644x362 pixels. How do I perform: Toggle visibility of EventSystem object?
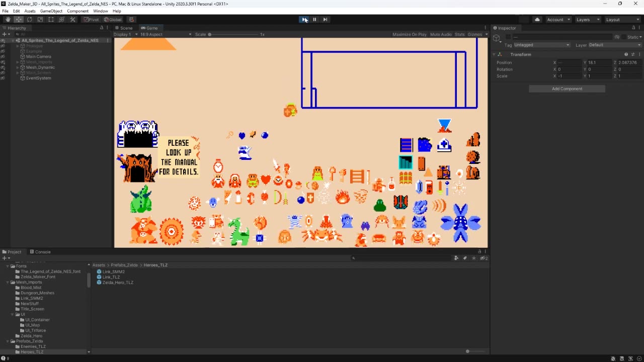pos(3,78)
